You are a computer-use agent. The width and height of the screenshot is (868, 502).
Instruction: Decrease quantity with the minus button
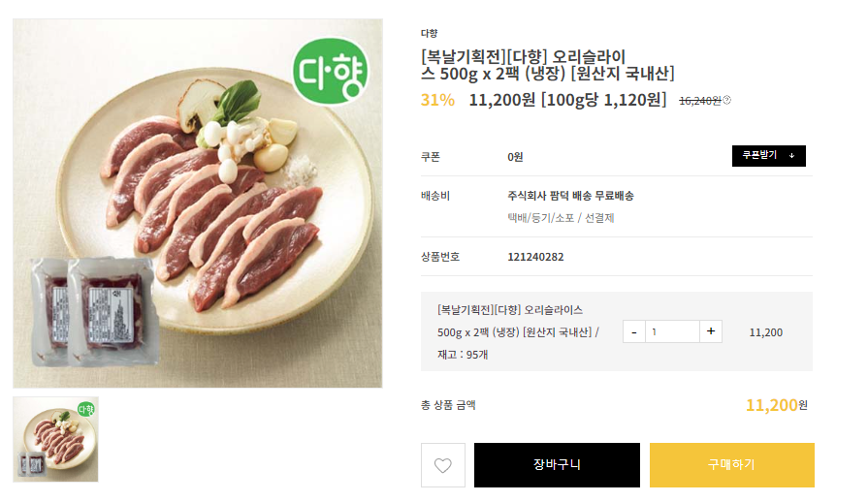634,331
